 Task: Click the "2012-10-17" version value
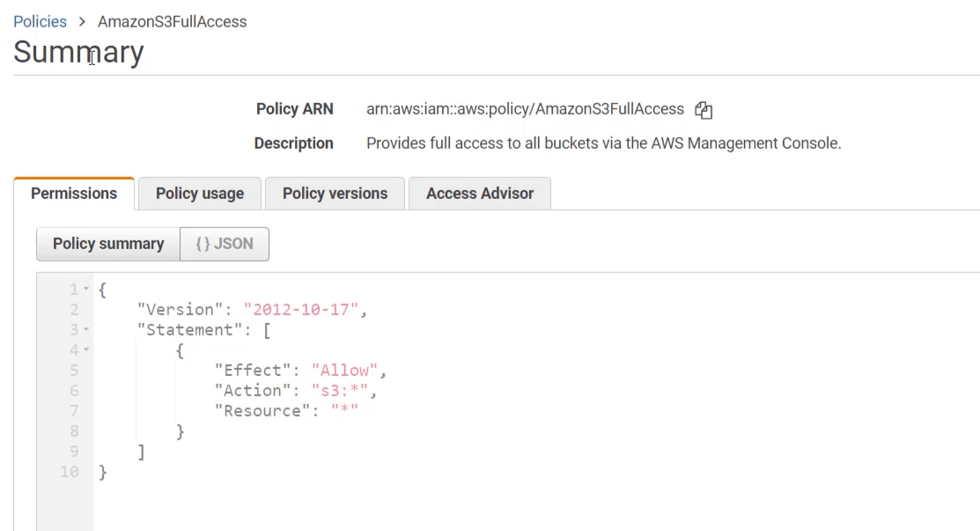[303, 309]
